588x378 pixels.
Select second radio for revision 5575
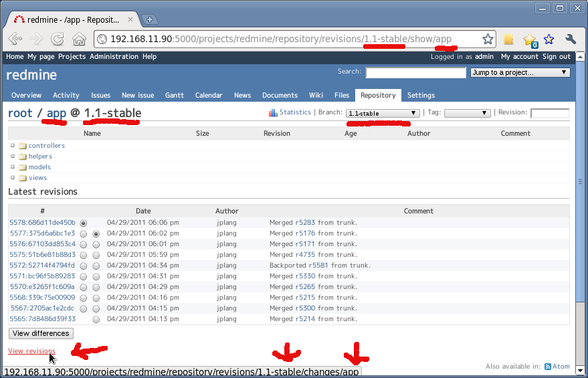(x=96, y=256)
